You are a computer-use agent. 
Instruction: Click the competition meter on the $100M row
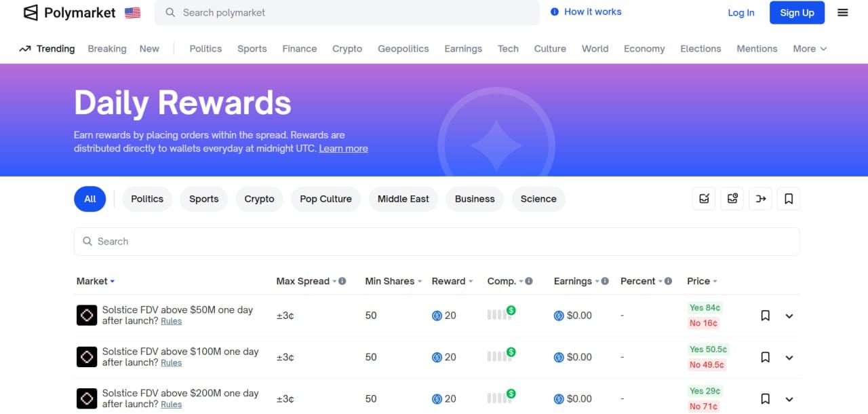point(501,355)
